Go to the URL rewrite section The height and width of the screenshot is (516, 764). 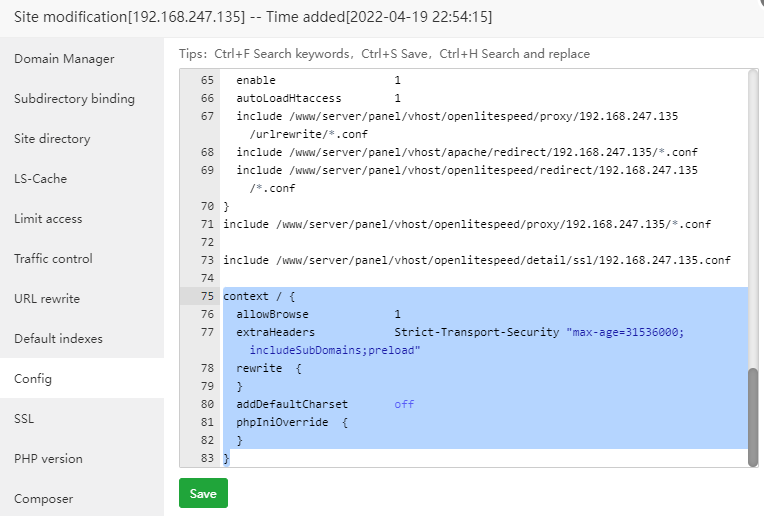[47, 299]
